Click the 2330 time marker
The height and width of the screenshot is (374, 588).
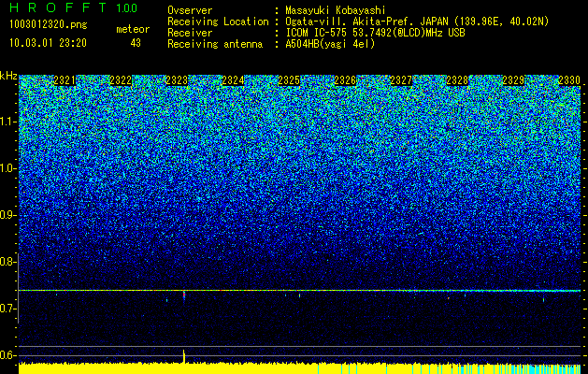pyautogui.click(x=569, y=80)
